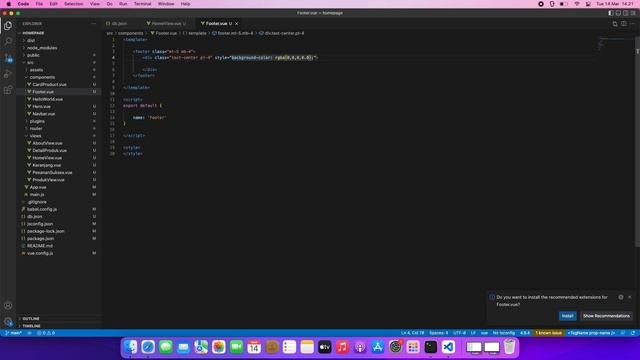Screen dimensions: 640x360
Task: Collapse the HOMEPAGE root folder
Action: tap(33, 33)
